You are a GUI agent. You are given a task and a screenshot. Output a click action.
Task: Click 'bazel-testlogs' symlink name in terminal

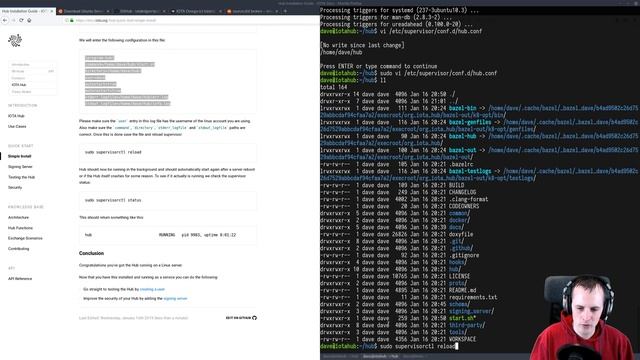click(470, 171)
